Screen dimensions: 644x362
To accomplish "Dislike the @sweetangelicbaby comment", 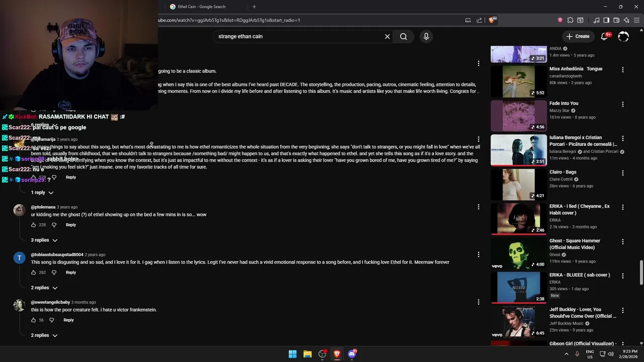I will click(x=51, y=320).
